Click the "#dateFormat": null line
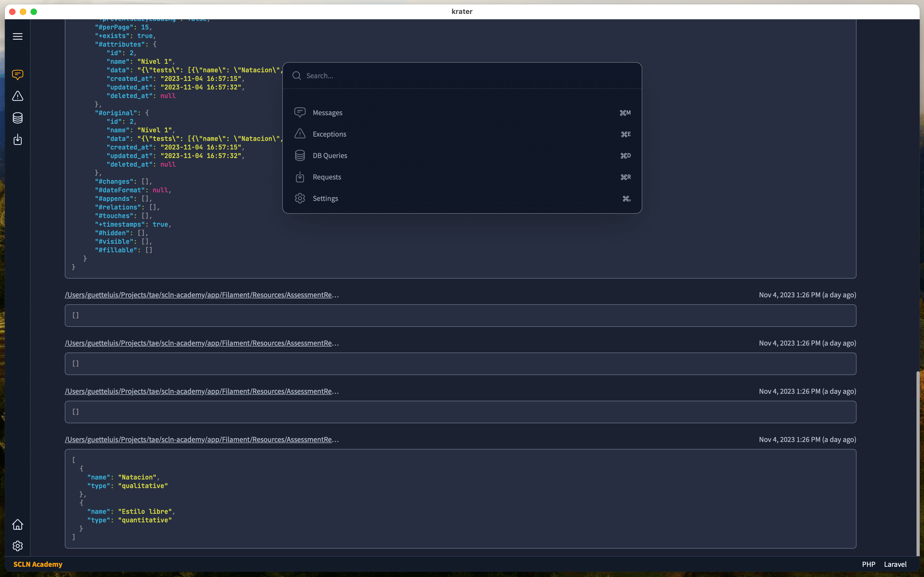Image resolution: width=924 pixels, height=577 pixels. tap(133, 190)
